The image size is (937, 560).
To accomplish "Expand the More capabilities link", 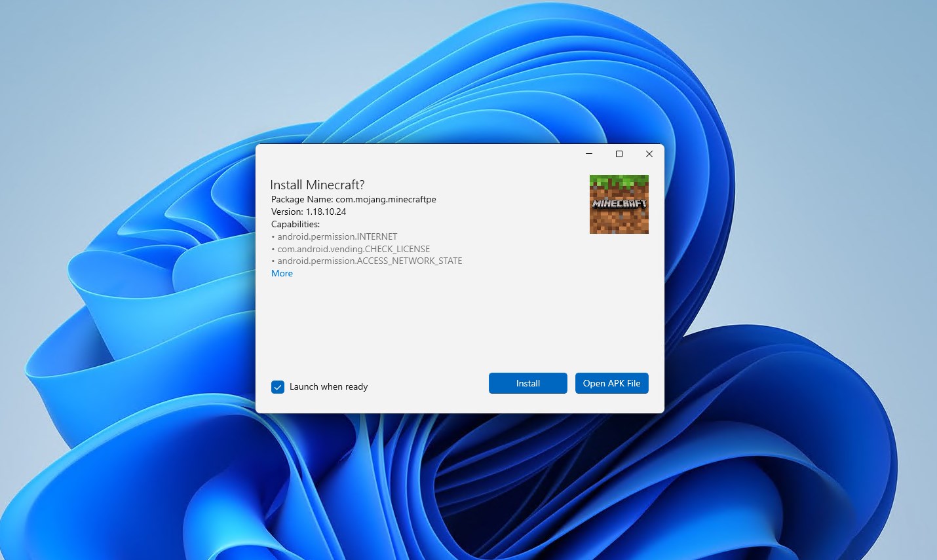I will (282, 273).
